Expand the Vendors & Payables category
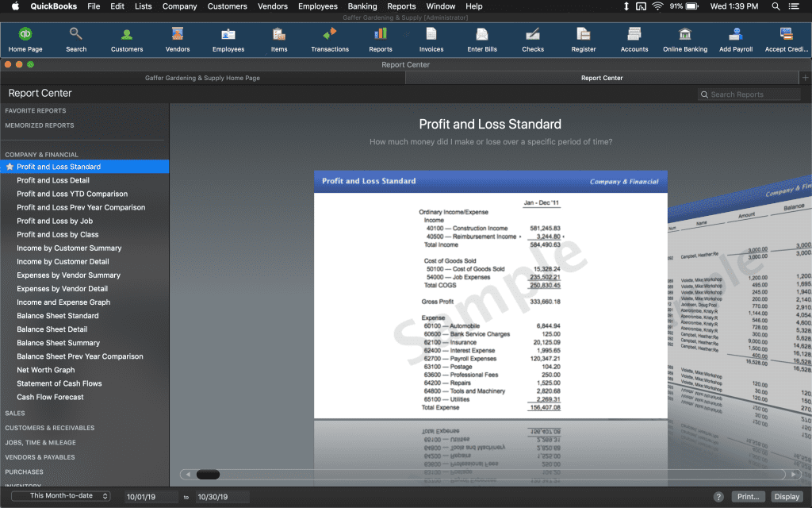Viewport: 812px width, 508px height. click(40, 456)
